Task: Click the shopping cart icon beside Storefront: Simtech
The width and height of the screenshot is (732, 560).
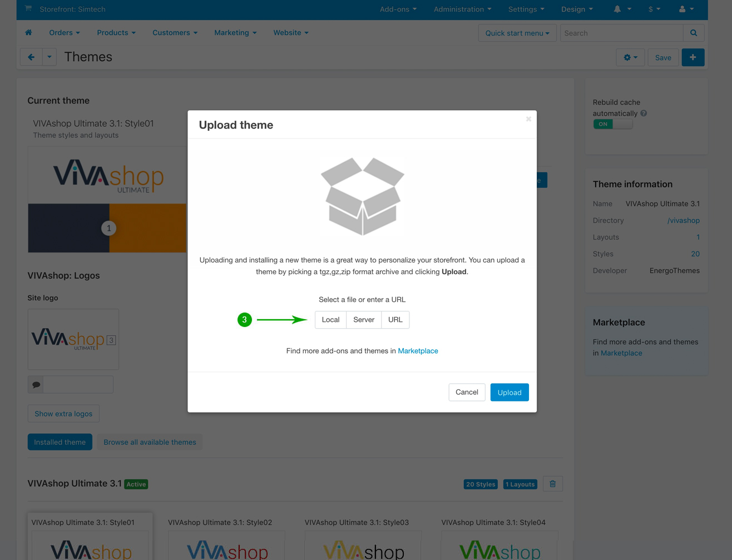Action: (x=28, y=9)
